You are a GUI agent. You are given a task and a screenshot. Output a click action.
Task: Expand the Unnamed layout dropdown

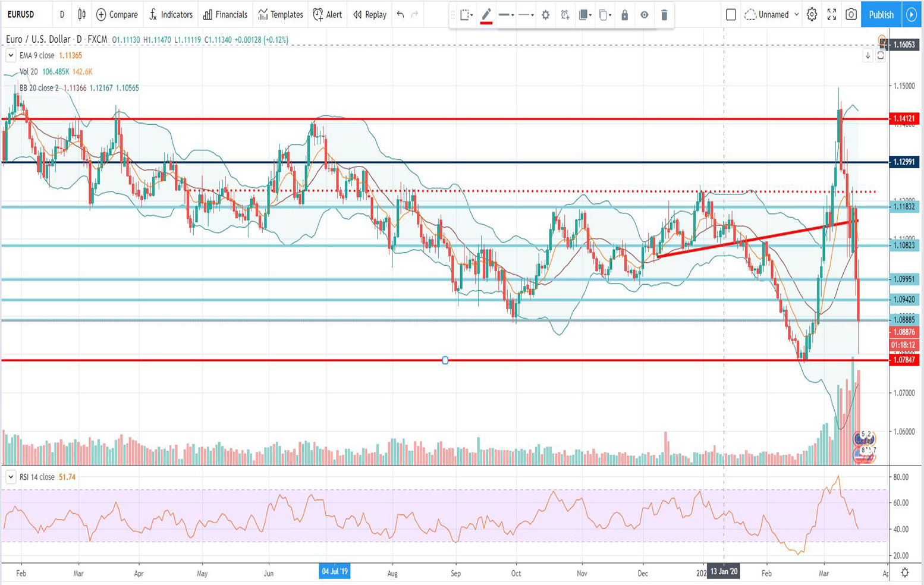[796, 14]
